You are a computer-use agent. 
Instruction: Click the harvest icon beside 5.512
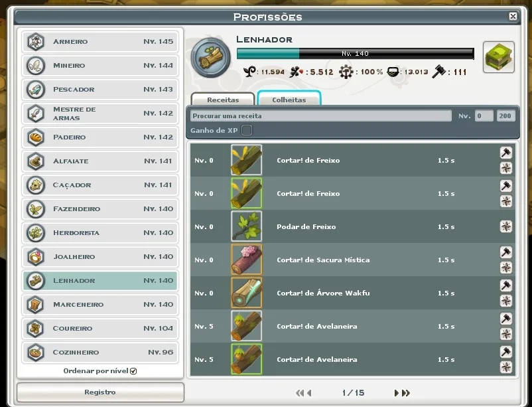point(296,72)
